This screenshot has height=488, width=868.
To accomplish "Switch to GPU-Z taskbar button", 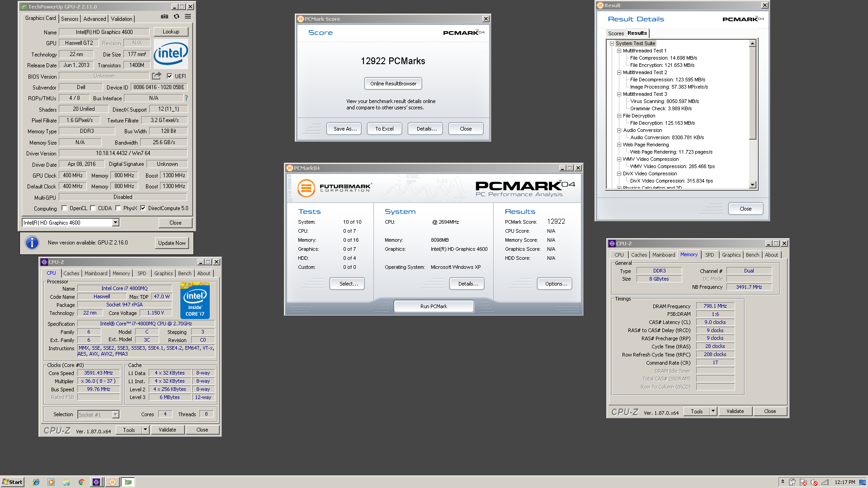I will pyautogui.click(x=128, y=482).
